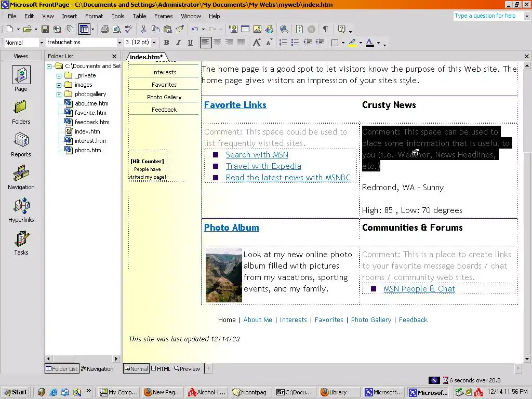Open Tasks view in Views bar

[x=21, y=243]
